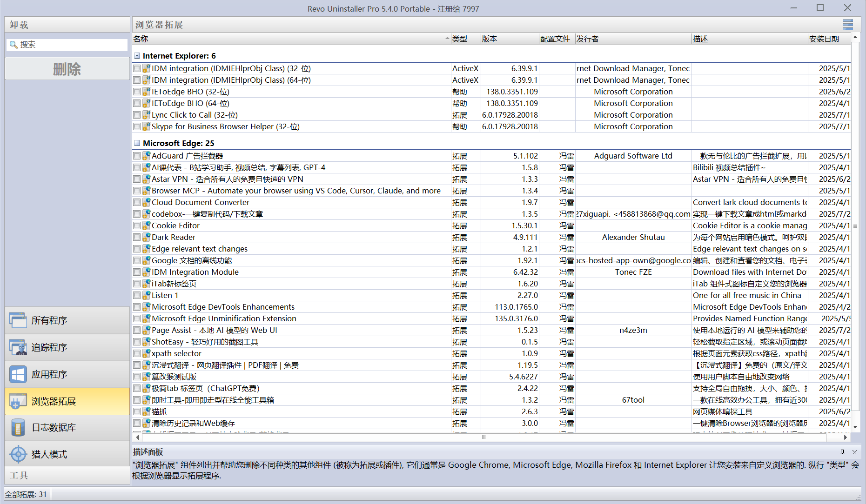Open the 日志数据库 logs database icon
Screen dimensions: 866x504
(18, 427)
